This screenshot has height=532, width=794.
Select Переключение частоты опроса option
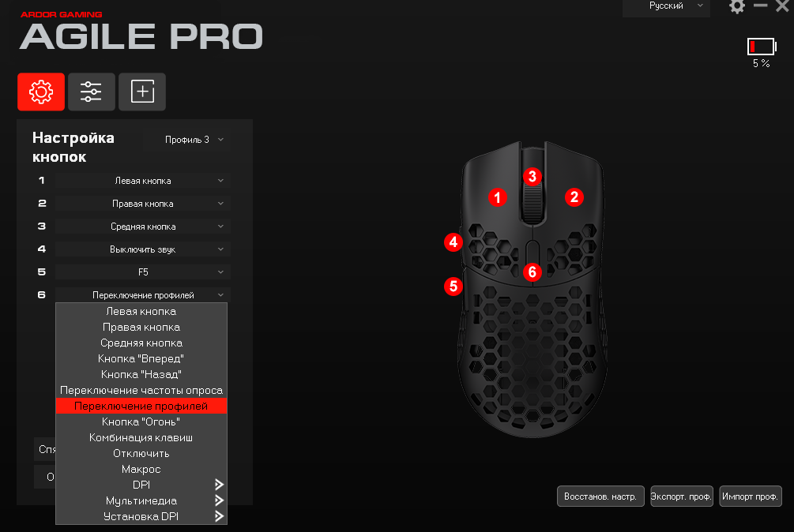click(x=141, y=391)
